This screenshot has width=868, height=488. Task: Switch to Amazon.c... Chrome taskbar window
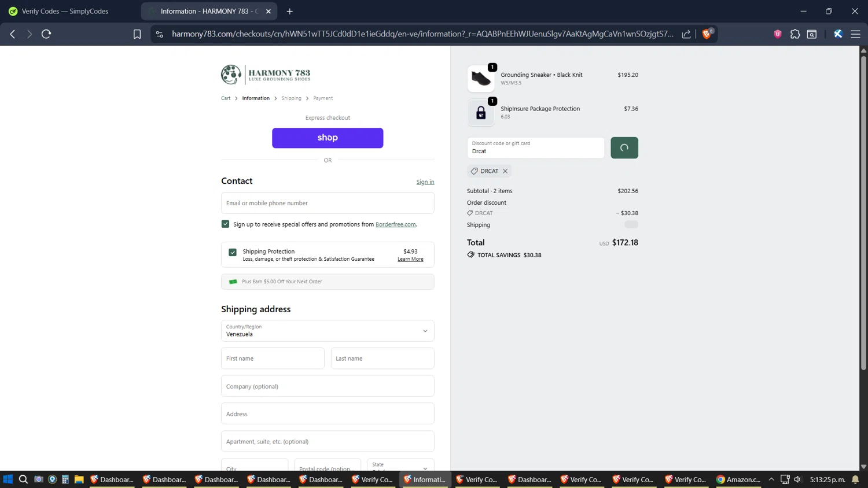tap(738, 479)
